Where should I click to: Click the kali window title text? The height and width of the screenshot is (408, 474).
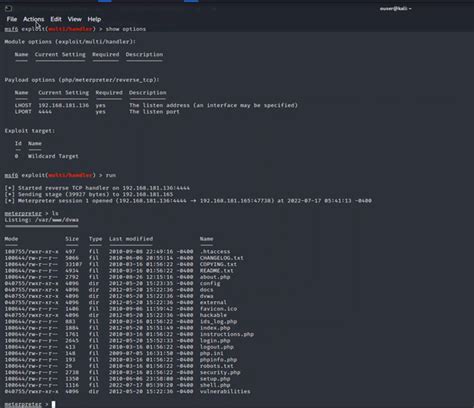[x=395, y=8]
